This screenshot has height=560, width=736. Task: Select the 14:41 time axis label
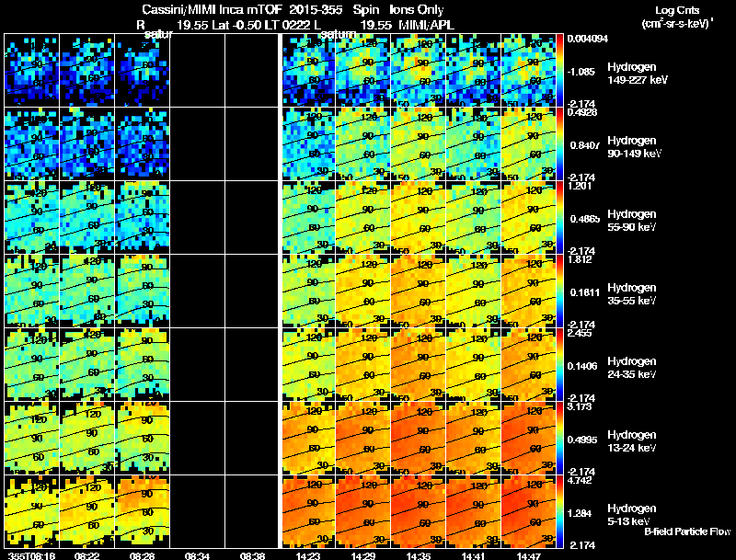(474, 555)
